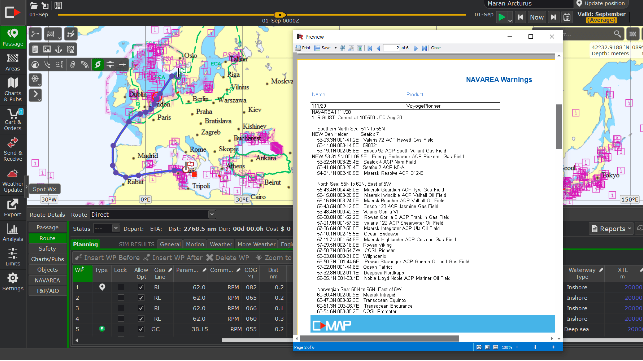Toggle Allow Opt checkbox for waypoint 2
Screen dimensions: 643x361
tap(141, 298)
